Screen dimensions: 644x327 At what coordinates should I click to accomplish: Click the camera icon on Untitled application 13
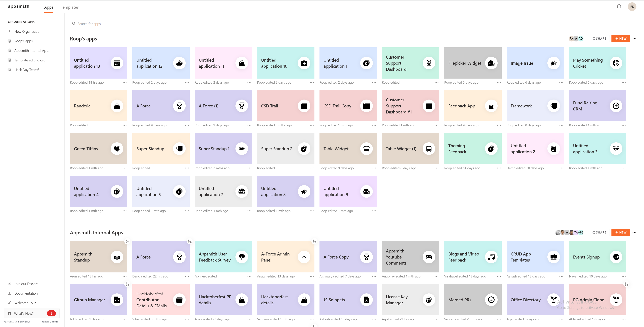click(x=117, y=63)
